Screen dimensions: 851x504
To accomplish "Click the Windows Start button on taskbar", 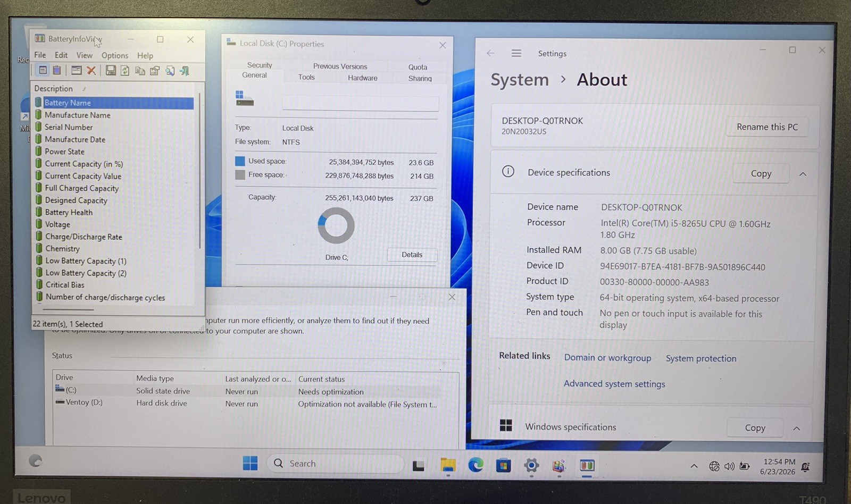I will point(250,463).
